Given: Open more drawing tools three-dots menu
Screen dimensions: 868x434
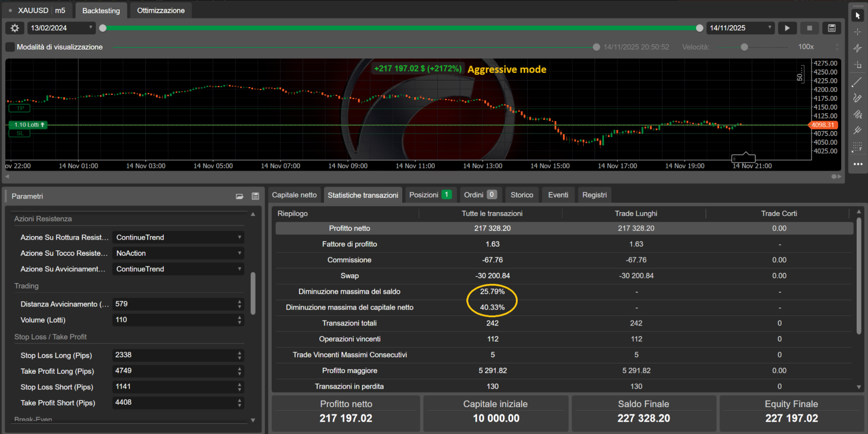Looking at the screenshot, I should [x=858, y=164].
